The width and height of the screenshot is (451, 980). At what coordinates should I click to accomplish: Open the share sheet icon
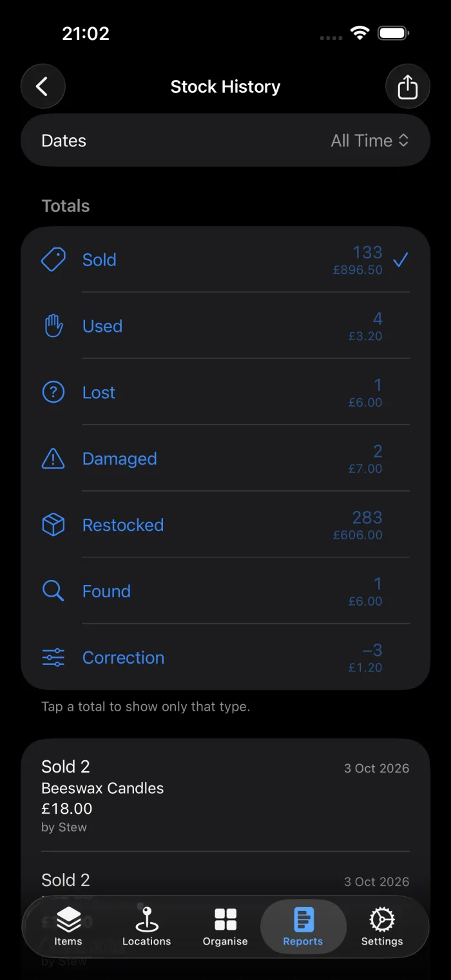[x=408, y=86]
